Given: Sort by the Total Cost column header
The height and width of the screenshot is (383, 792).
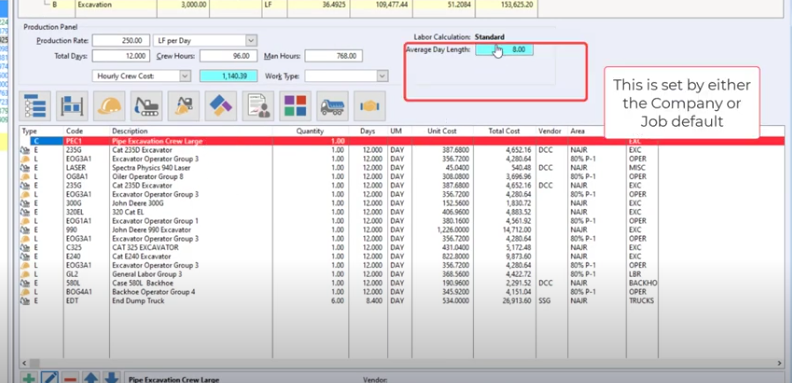Looking at the screenshot, I should tap(504, 131).
